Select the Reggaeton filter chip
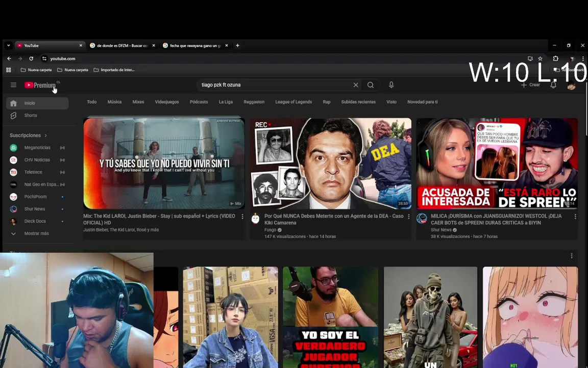588x368 pixels. 254,102
